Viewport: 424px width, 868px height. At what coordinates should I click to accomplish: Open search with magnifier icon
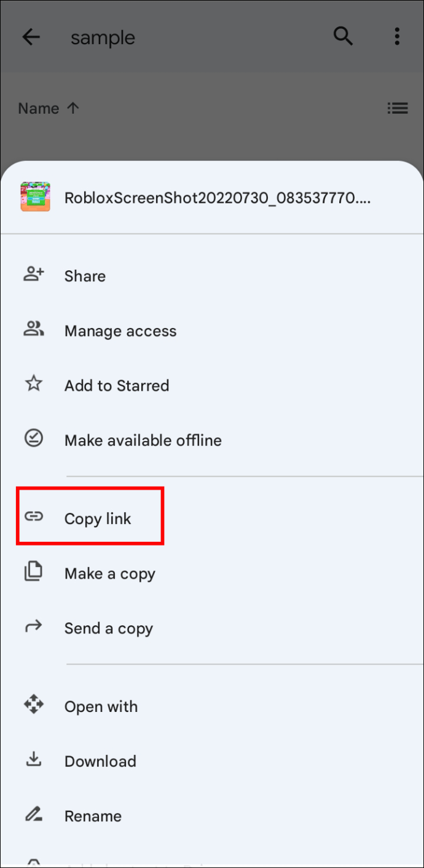[343, 37]
